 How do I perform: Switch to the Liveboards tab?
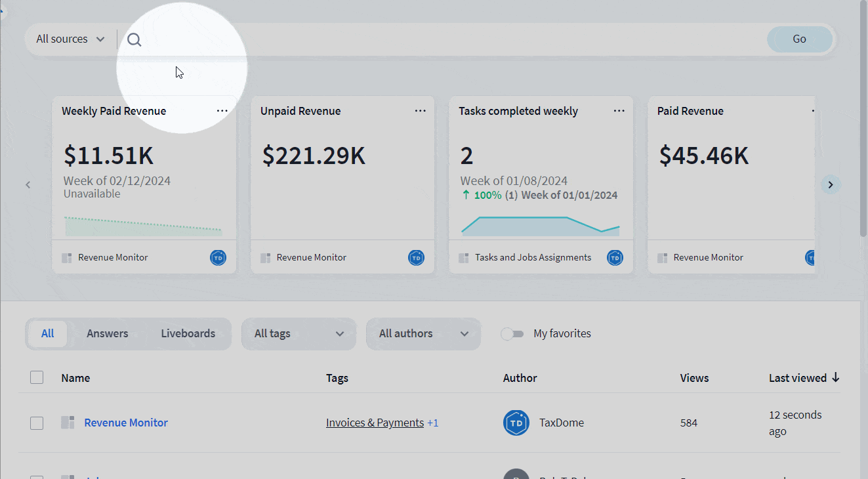(x=188, y=334)
